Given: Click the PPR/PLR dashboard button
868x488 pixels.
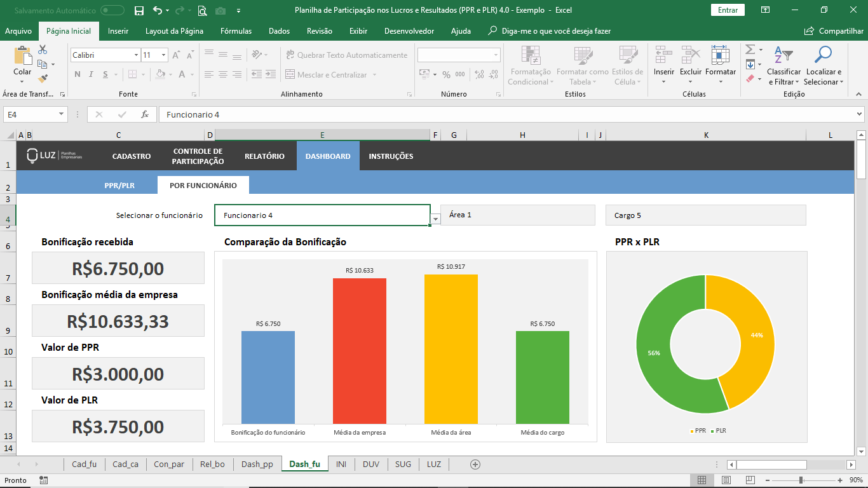Looking at the screenshot, I should point(119,186).
